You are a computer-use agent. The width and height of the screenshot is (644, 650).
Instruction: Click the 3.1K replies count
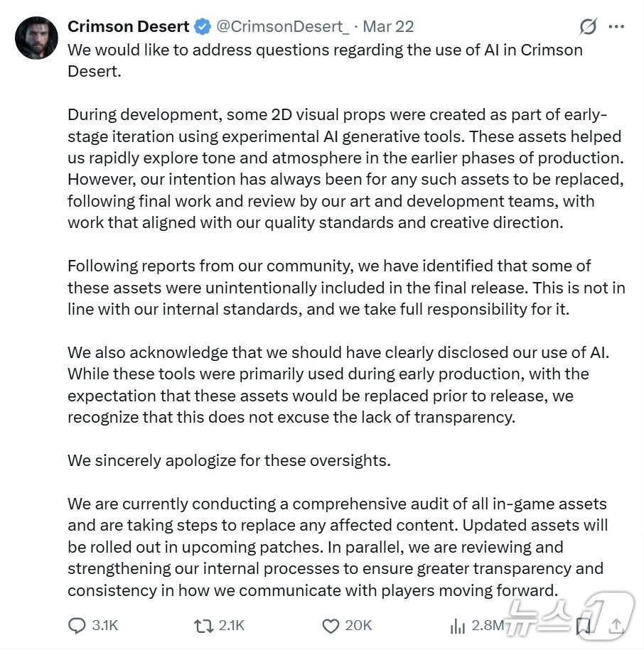pyautogui.click(x=105, y=625)
